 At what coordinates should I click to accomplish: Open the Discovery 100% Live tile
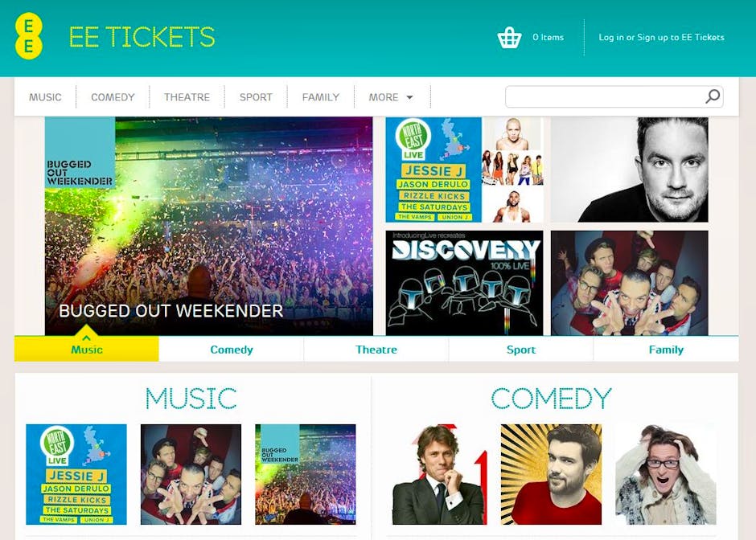point(464,283)
